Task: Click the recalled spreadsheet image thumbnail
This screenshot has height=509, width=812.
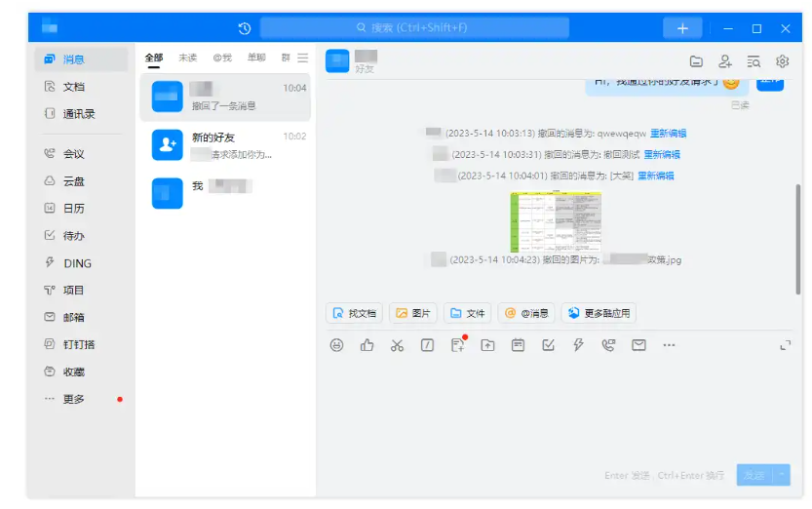Action: pos(556,221)
